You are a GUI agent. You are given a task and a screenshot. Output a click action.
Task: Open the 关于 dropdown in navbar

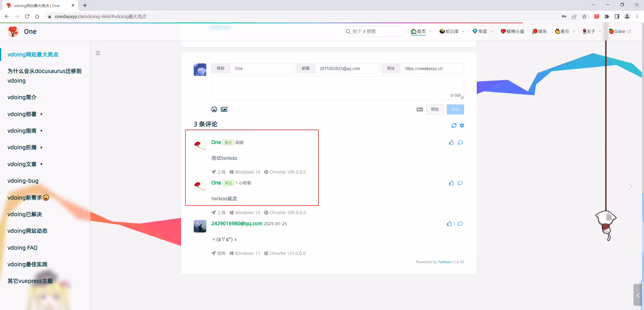coord(592,31)
